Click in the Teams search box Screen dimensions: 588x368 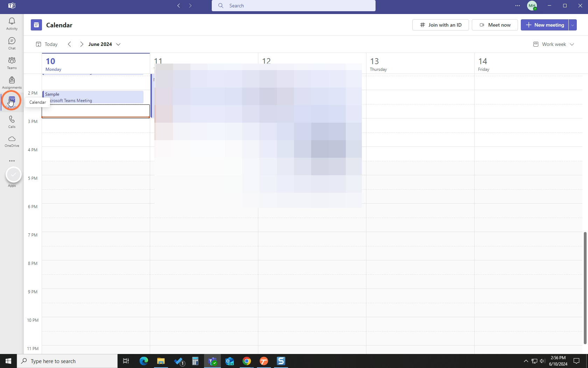(294, 6)
